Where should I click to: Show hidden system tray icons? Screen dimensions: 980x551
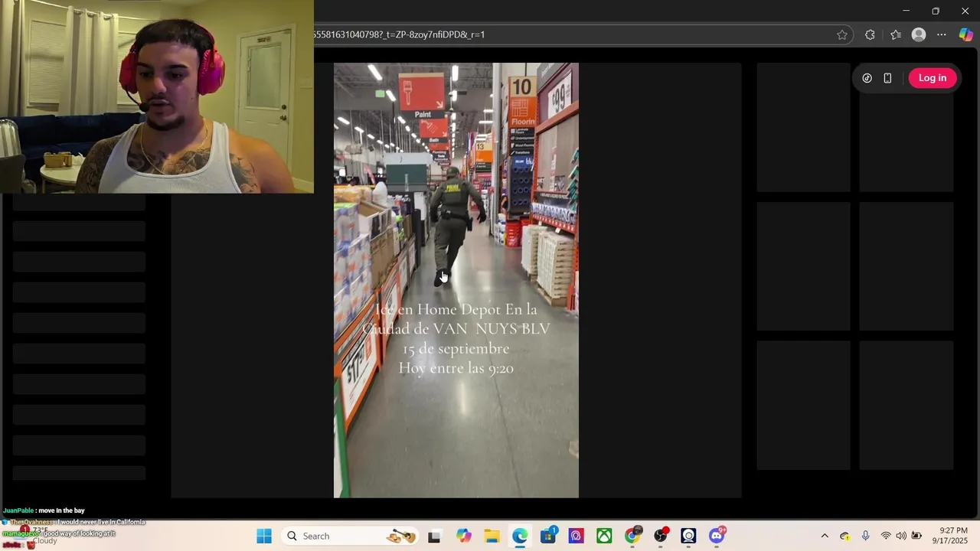click(825, 536)
